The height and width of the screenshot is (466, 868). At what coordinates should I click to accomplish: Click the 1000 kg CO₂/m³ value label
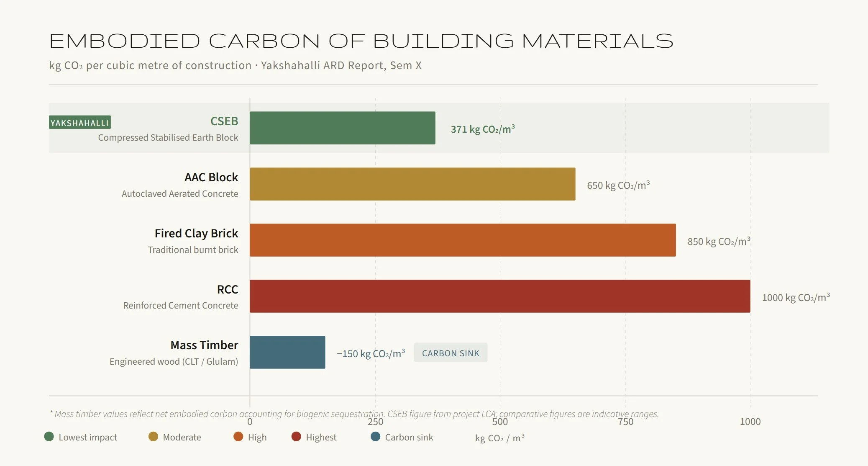tap(795, 297)
